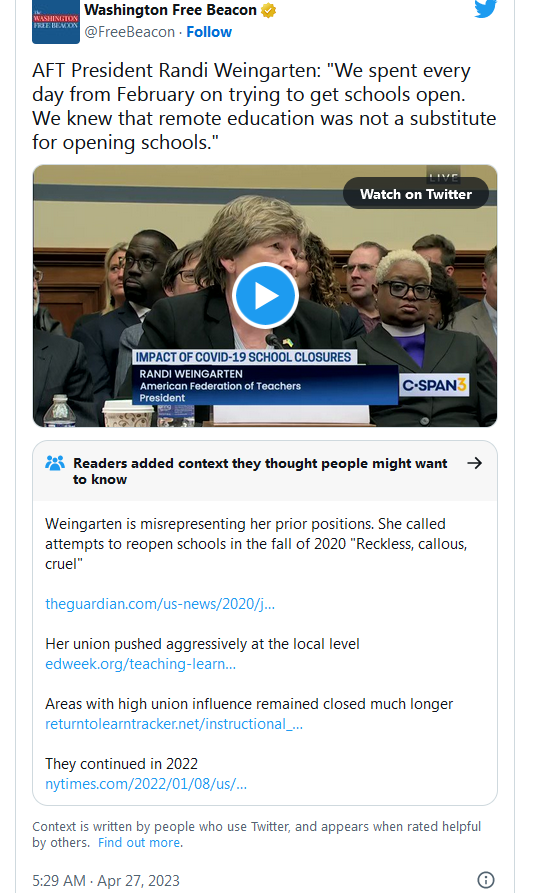Open the returntolearntracker.net link

(x=174, y=724)
